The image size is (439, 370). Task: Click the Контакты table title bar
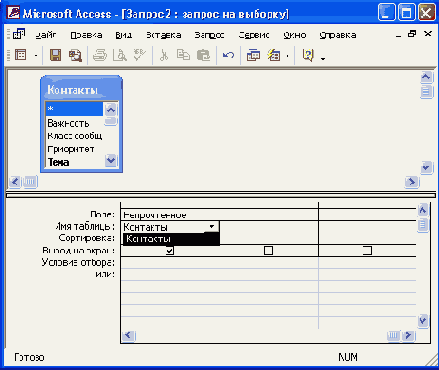(x=81, y=89)
